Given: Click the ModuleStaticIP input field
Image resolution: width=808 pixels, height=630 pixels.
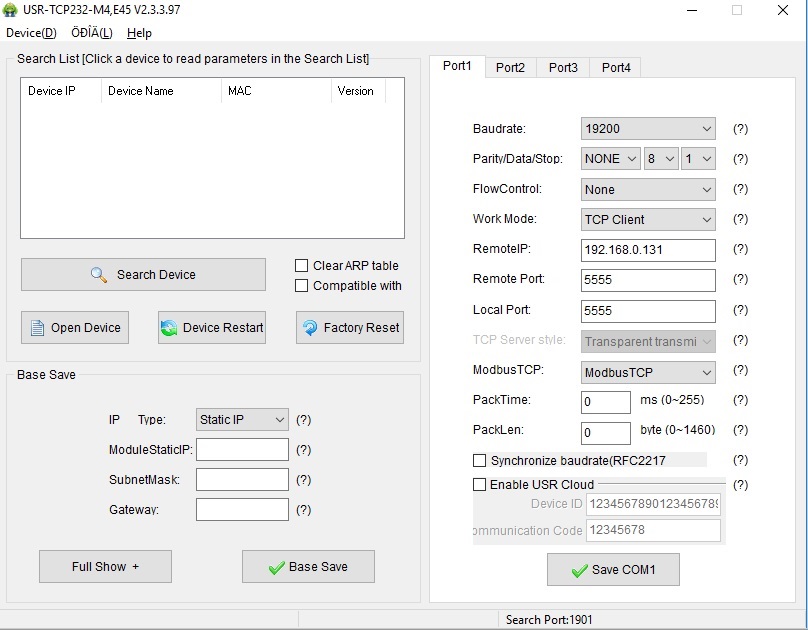Looking at the screenshot, I should [242, 450].
